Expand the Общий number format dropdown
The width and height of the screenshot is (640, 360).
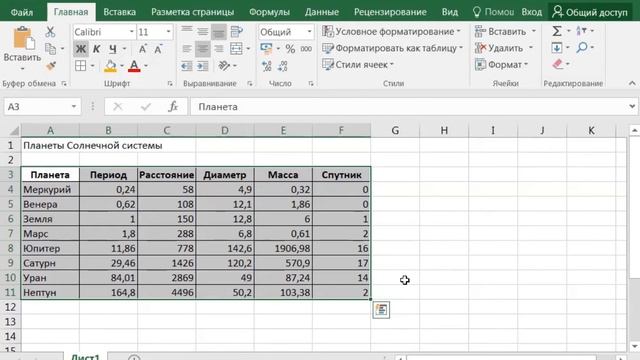tap(309, 32)
